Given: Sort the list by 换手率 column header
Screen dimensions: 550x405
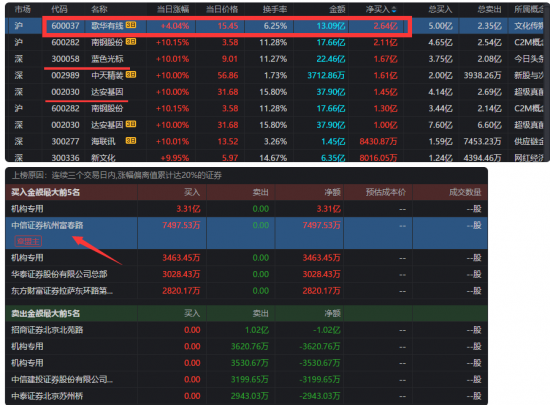Looking at the screenshot, I should 275,9.
